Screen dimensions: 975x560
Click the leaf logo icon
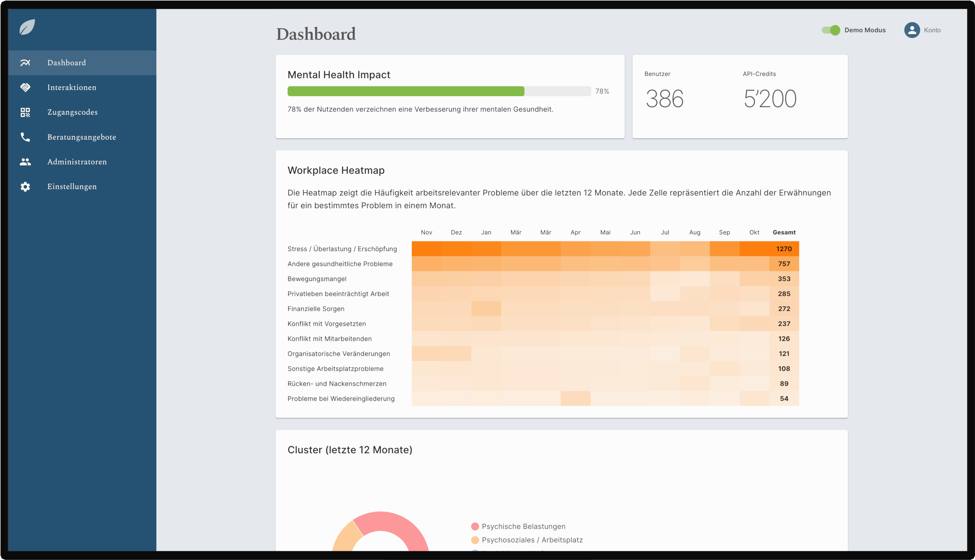click(x=27, y=27)
